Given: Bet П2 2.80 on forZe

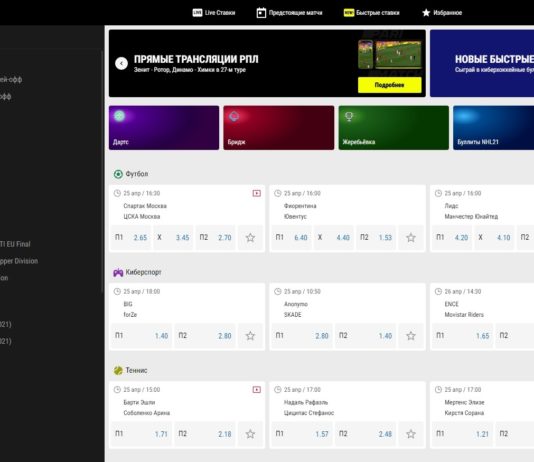Looking at the screenshot, I should (x=205, y=336).
